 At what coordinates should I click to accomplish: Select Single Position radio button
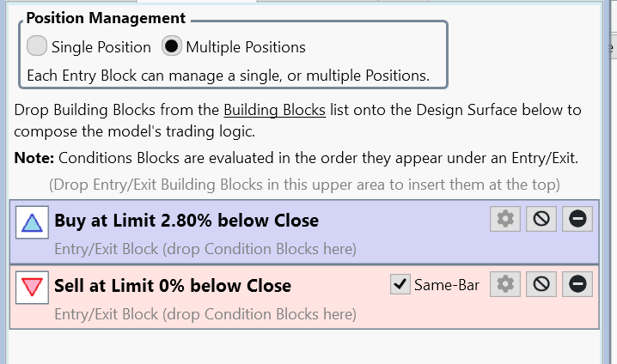pyautogui.click(x=37, y=46)
